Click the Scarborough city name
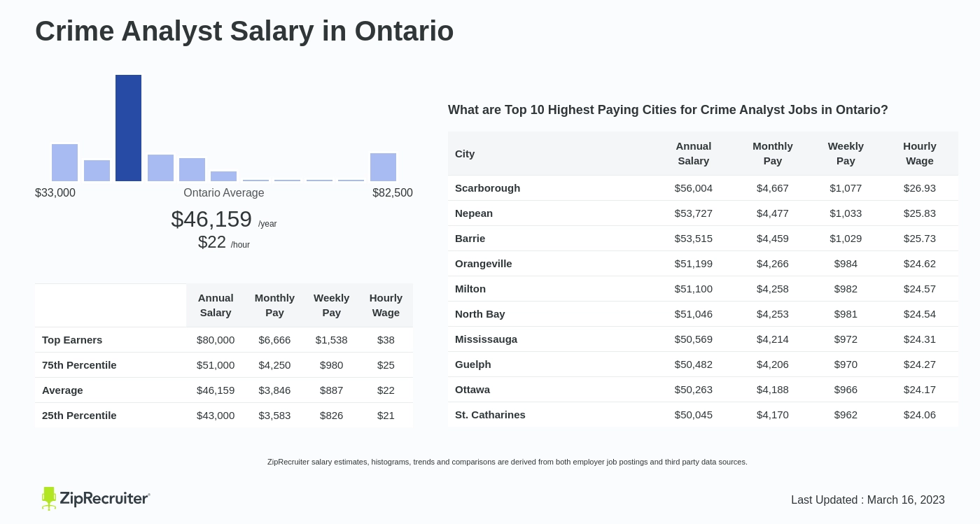Screen dimensions: 980x524 (487, 187)
